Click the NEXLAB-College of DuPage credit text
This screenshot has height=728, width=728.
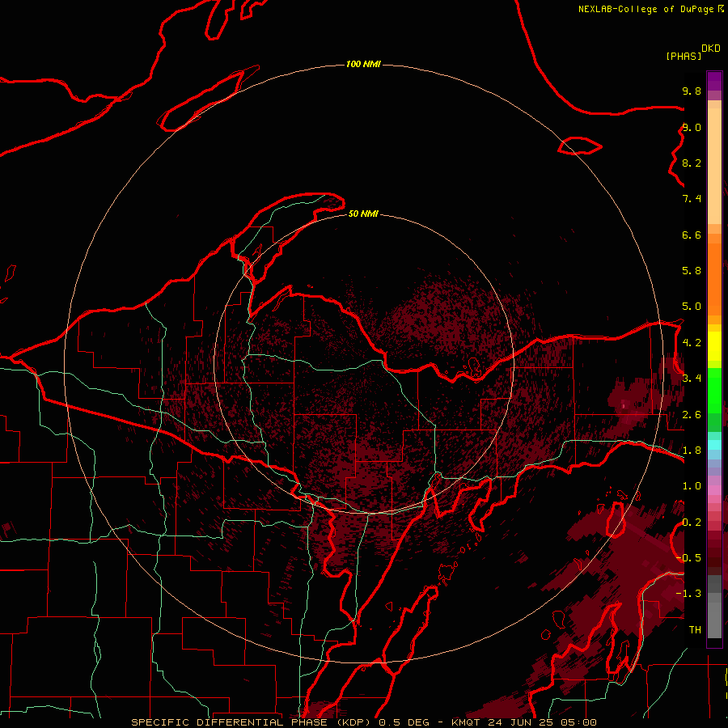[x=647, y=9]
